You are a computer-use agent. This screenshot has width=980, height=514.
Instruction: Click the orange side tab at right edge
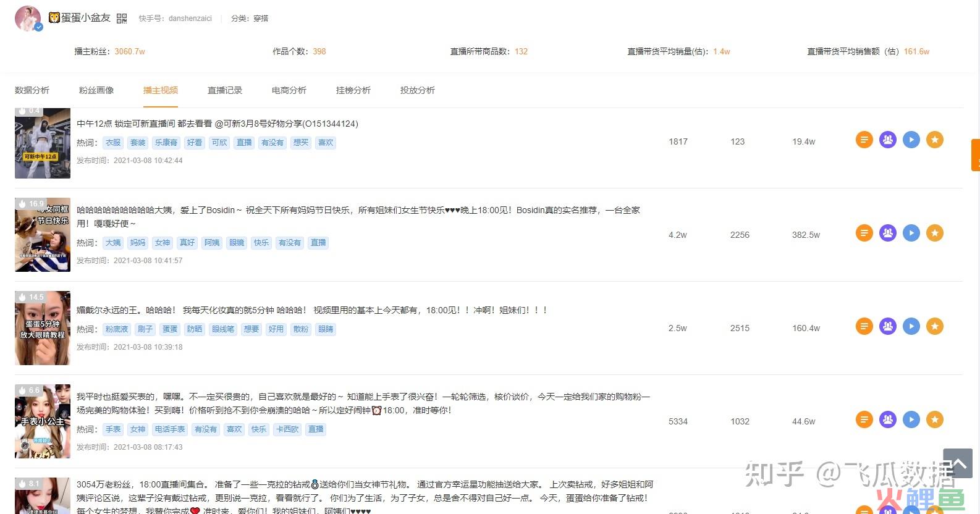tap(976, 155)
